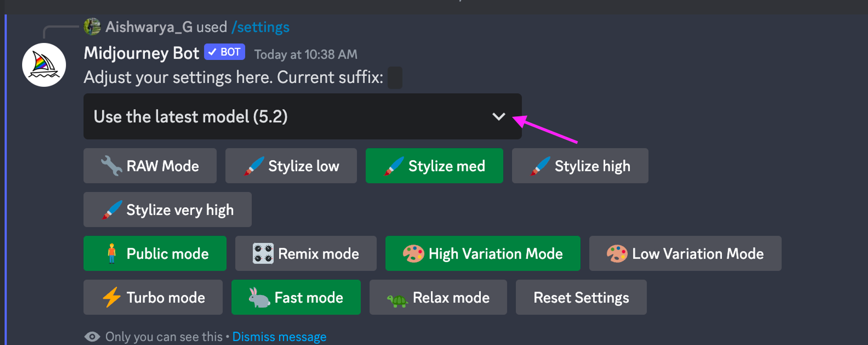Click the lightning bolt on Turbo mode

coord(111,298)
